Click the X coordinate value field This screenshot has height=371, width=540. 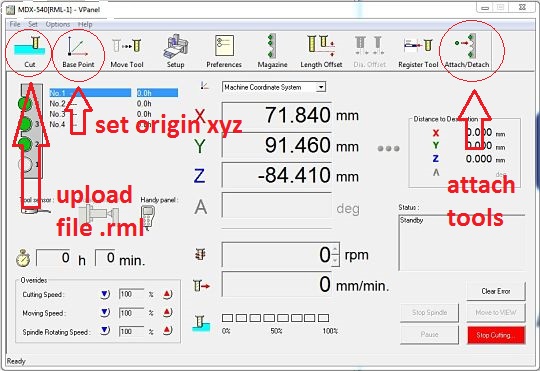tap(277, 115)
